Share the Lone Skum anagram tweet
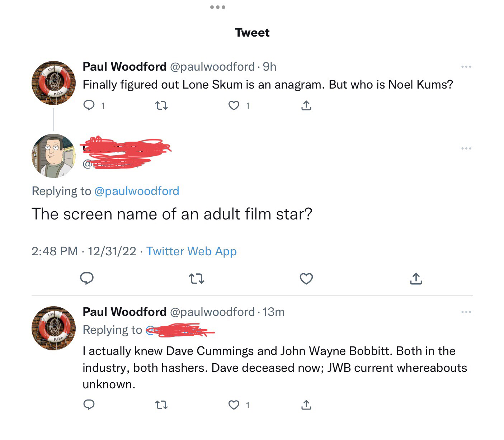Viewport: 504px width, 440px height. coord(306,105)
